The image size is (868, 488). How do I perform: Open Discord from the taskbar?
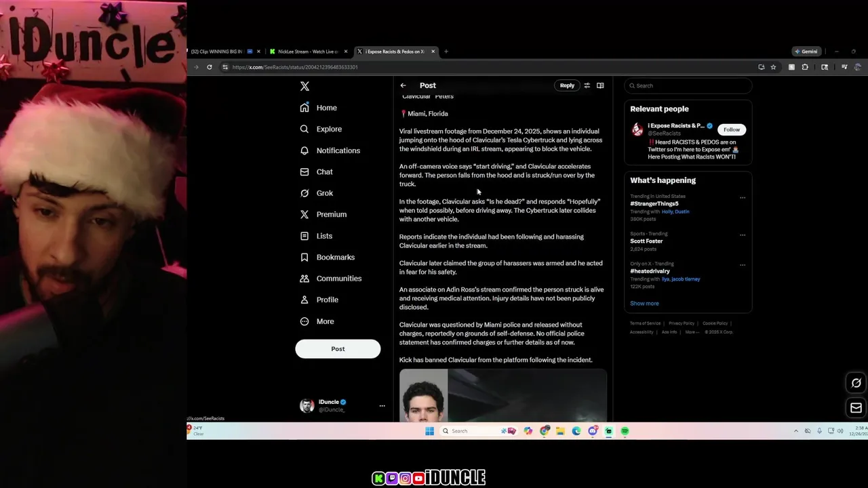(x=593, y=431)
